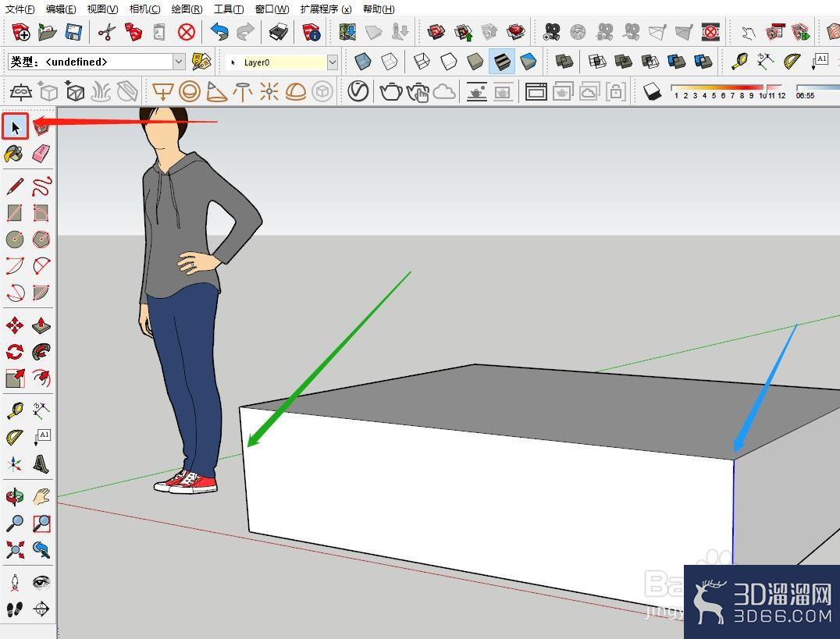Select the Zoom magnifier tool
Viewport: 840px width, 639px height.
pos(15,524)
